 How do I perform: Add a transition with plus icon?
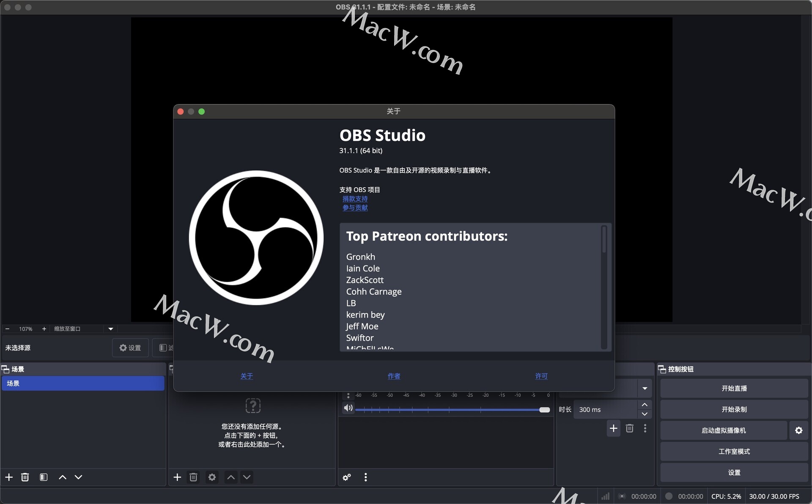(x=613, y=428)
